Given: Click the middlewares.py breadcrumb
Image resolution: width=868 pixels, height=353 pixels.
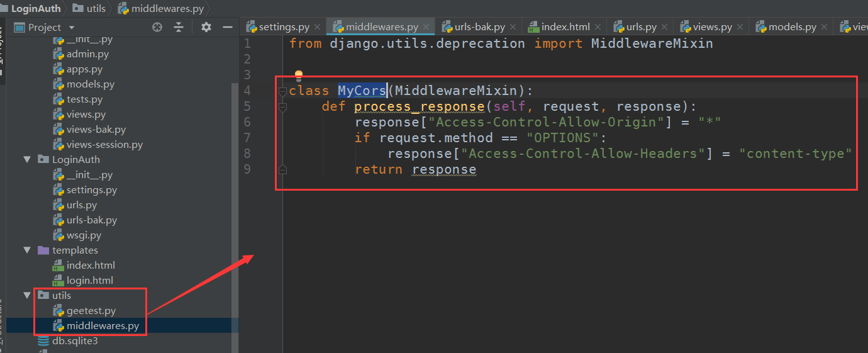Looking at the screenshot, I should click(x=161, y=8).
